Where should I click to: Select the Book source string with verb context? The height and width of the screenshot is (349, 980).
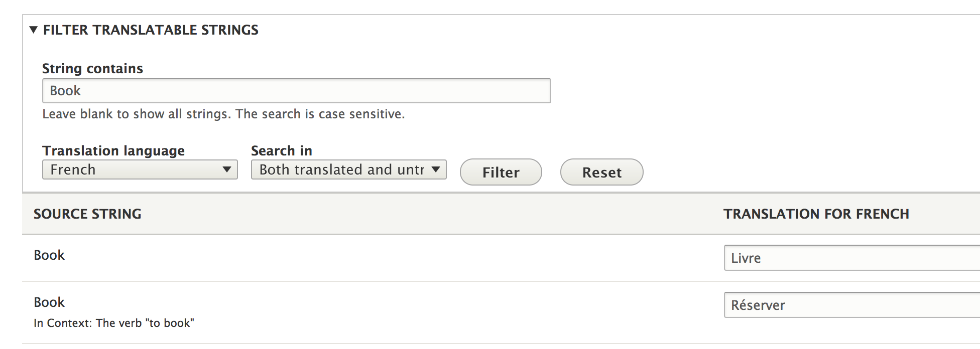point(49,302)
